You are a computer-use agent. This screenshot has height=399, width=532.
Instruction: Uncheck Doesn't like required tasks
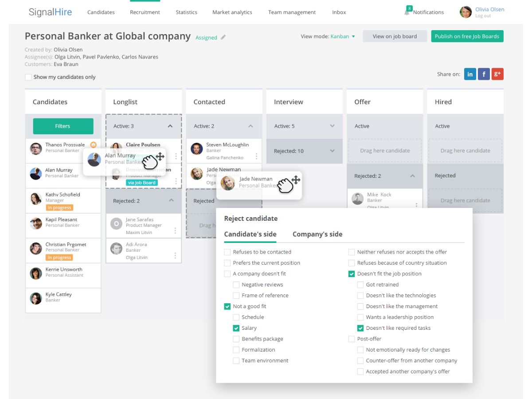coord(360,328)
